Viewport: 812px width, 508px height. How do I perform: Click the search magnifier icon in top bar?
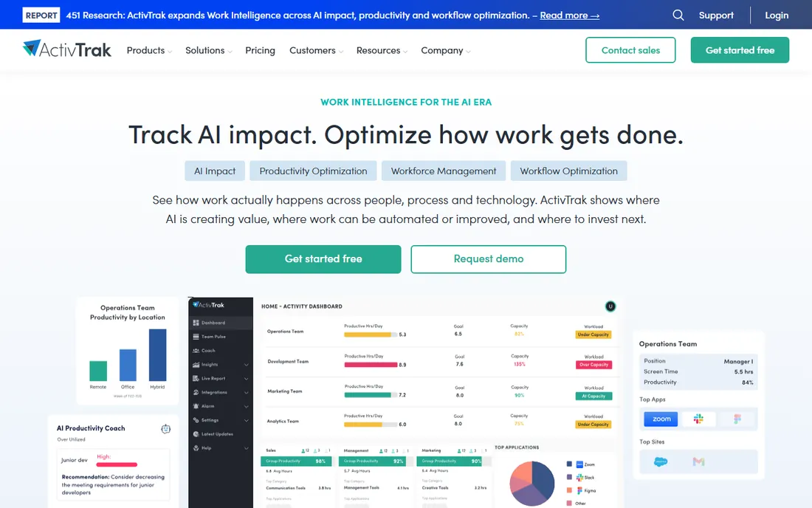pyautogui.click(x=678, y=15)
